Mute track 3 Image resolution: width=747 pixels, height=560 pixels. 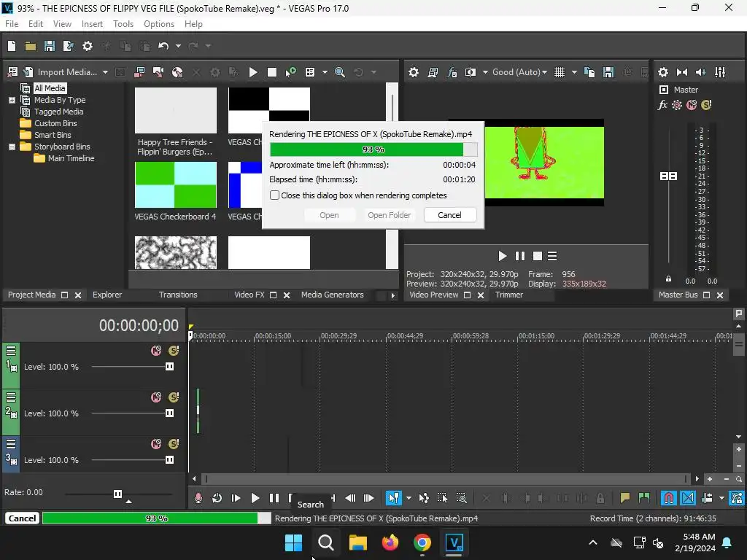point(156,444)
